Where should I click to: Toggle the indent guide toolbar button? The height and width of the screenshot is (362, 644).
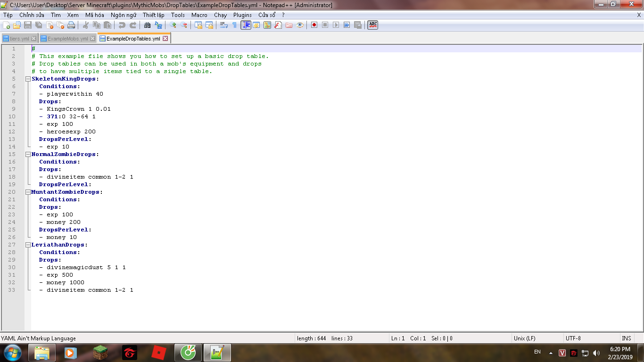[246, 25]
